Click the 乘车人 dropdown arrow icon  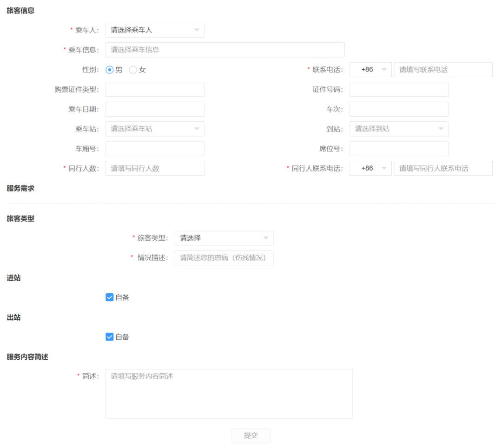pos(197,30)
